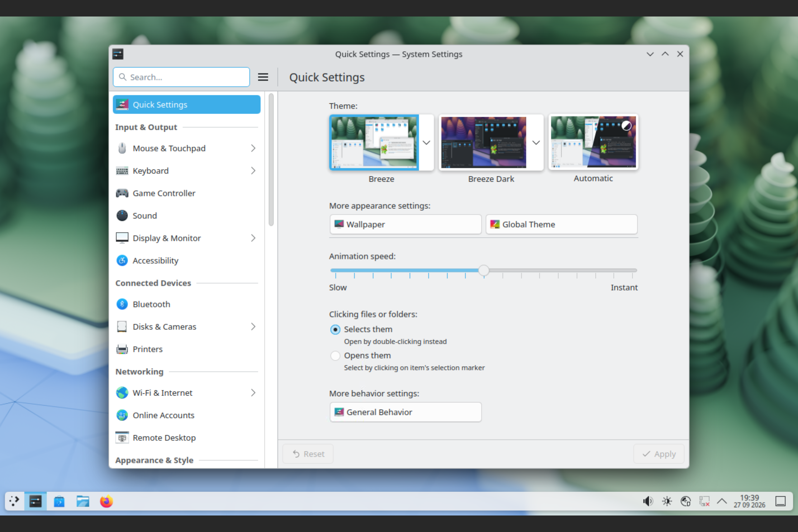The height and width of the screenshot is (532, 798).
Task: Click the Remote Desktop icon
Action: click(122, 437)
